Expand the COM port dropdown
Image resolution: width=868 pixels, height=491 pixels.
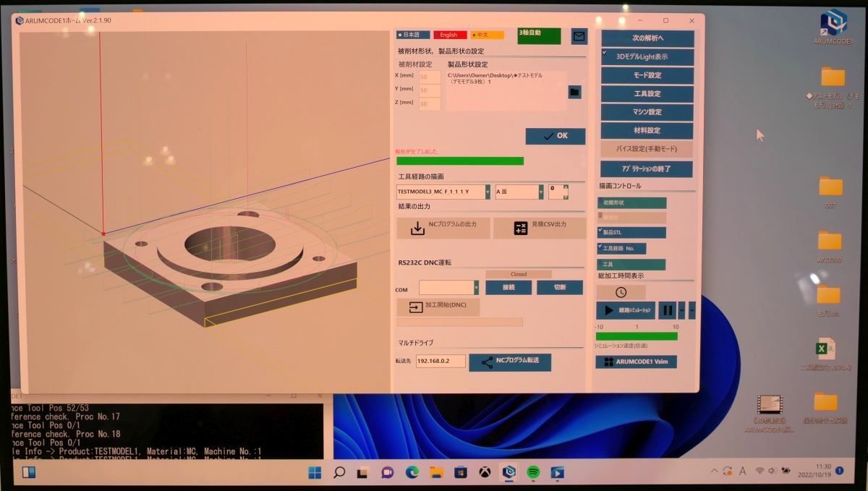pyautogui.click(x=477, y=288)
